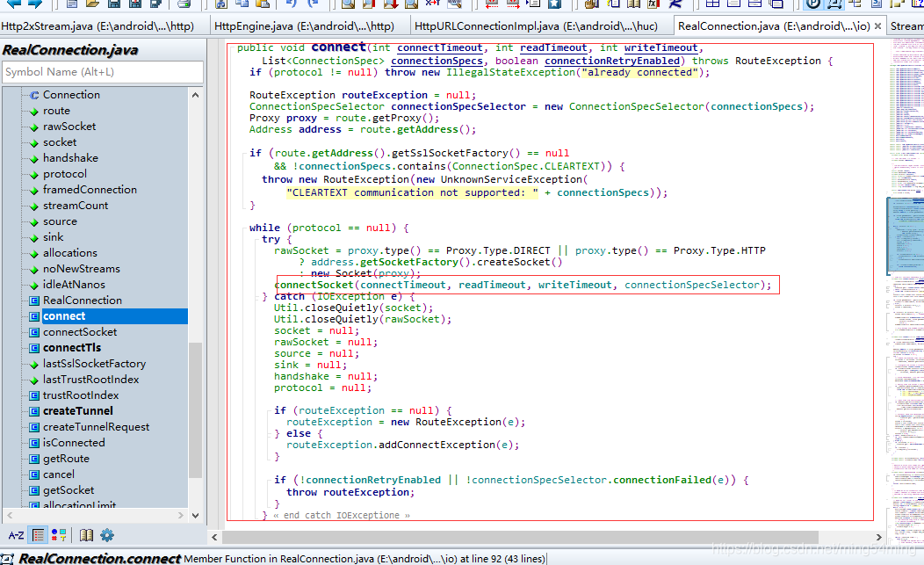This screenshot has width=924, height=565.
Task: Click the symbol list horizontal scroll right arrow
Action: (181, 516)
